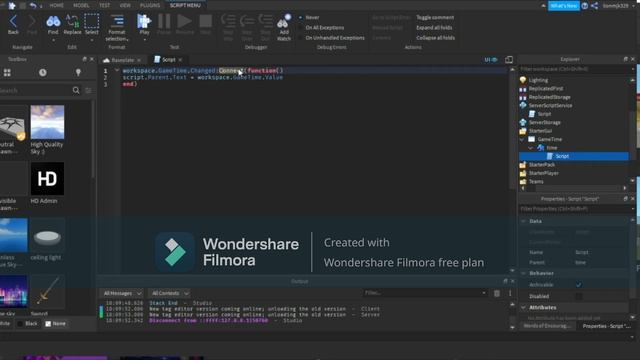
Task: Open Toolbox lightbulb icon tab
Action: click(78, 73)
